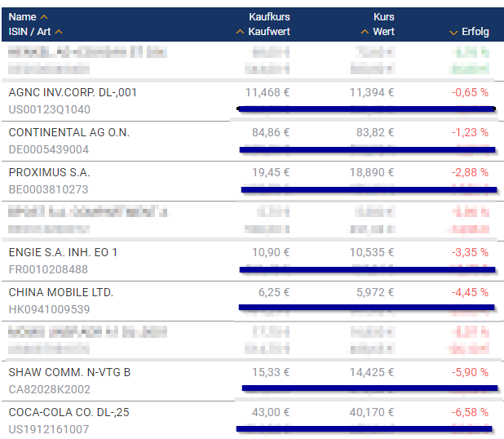Click the -6,58 % Erfolg value
The width and height of the screenshot is (504, 439).
pyautogui.click(x=470, y=412)
